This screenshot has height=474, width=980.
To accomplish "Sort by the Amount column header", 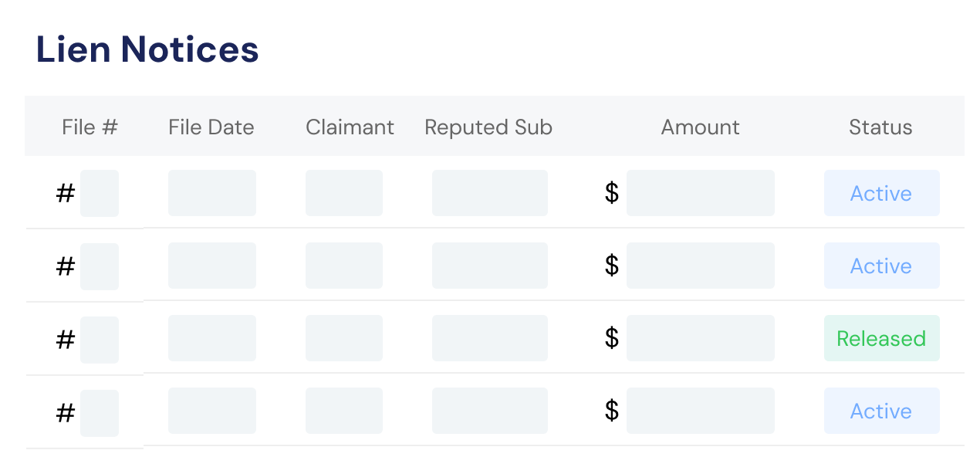I will tap(701, 127).
